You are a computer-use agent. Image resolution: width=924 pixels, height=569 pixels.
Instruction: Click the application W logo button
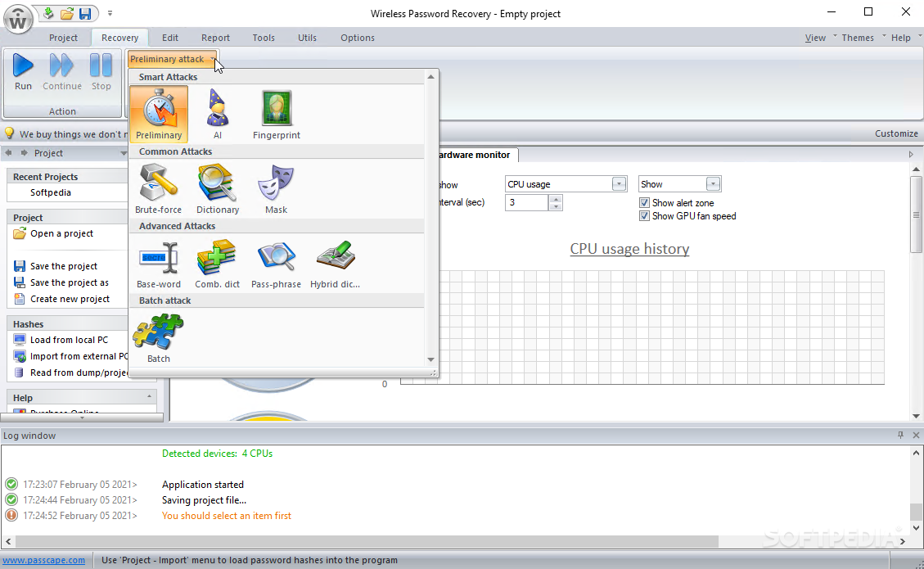pos(18,20)
